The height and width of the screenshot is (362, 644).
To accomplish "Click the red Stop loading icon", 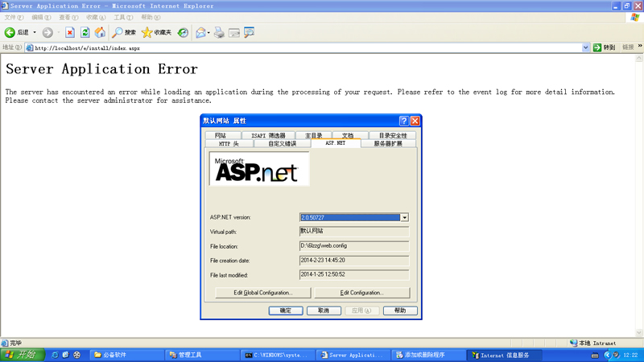I will 70,33.
